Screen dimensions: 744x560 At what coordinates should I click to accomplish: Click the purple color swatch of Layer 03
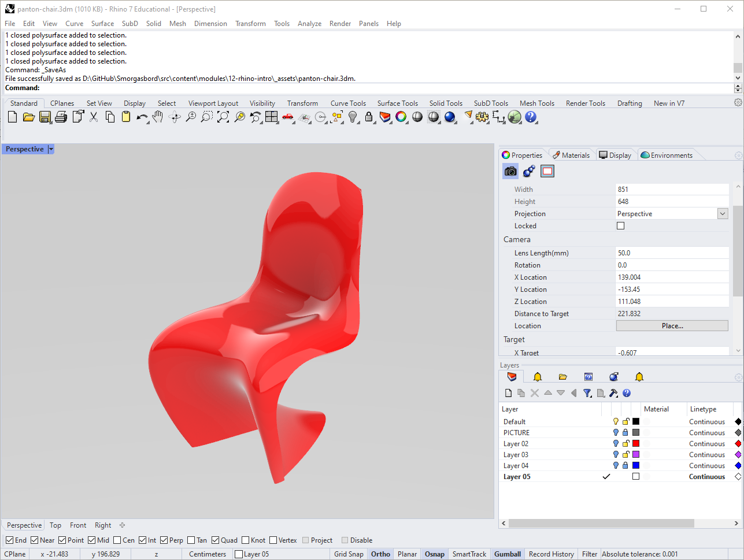click(636, 455)
